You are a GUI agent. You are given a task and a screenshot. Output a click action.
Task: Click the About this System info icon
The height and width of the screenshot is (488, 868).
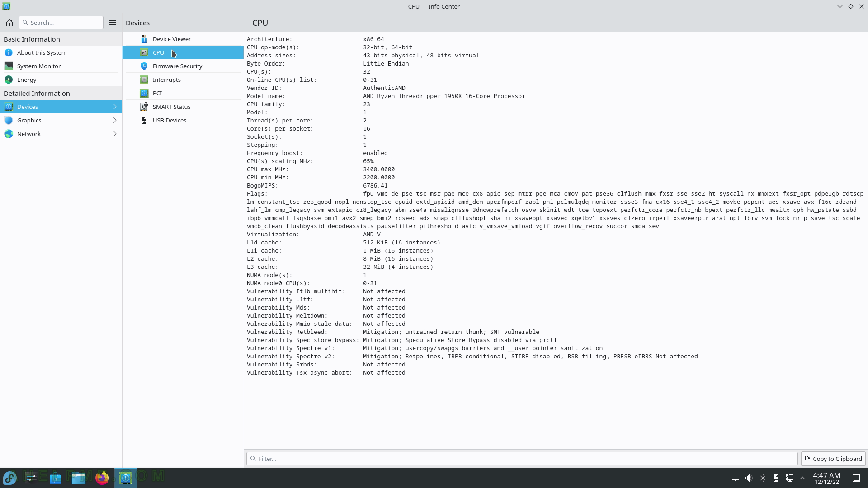pos(9,52)
